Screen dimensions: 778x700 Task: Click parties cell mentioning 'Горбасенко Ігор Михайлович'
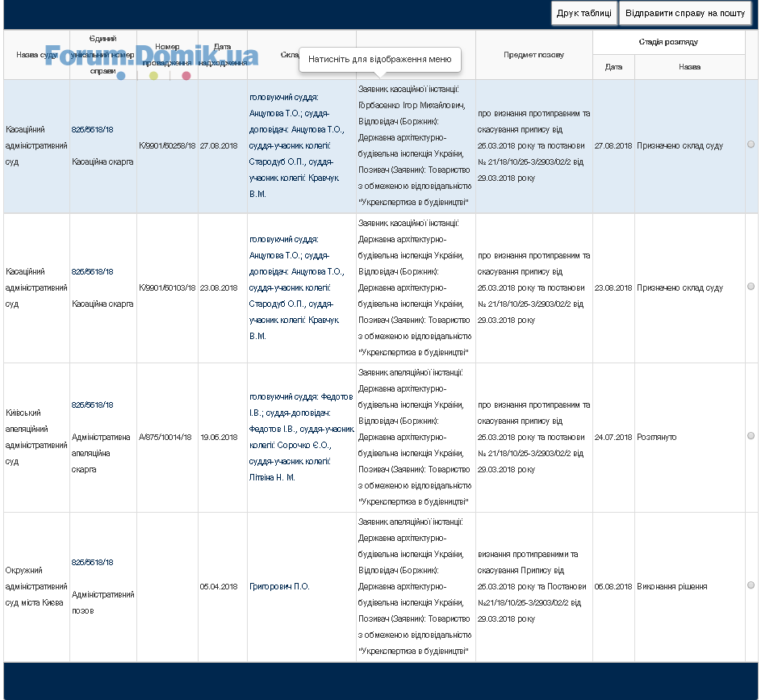click(x=416, y=146)
